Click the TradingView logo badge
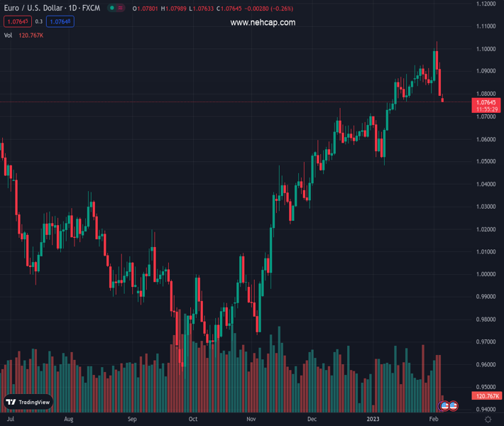The height and width of the screenshot is (426, 504). pos(28,402)
